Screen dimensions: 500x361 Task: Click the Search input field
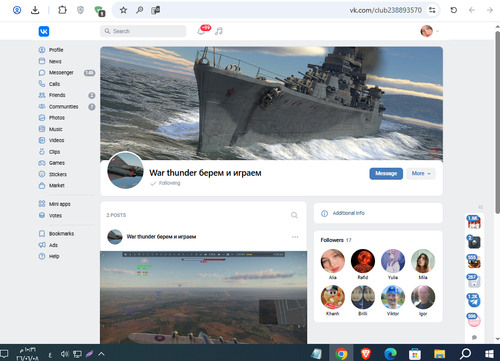click(143, 31)
